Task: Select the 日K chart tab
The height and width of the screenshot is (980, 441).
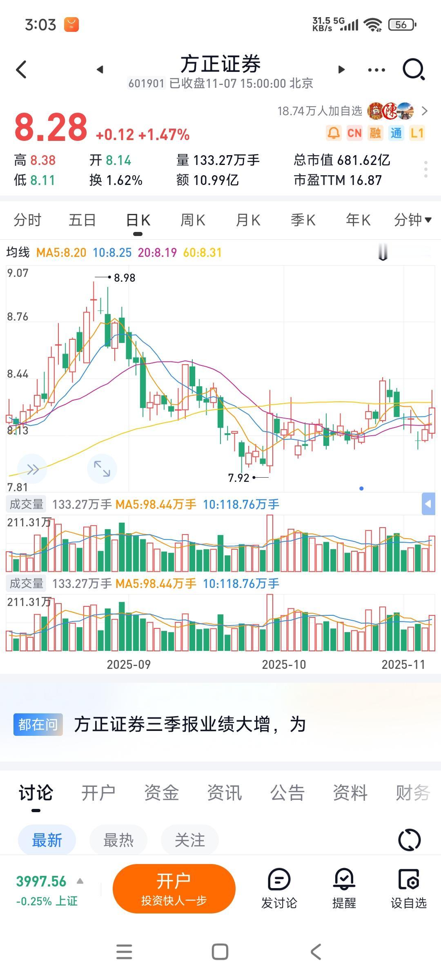Action: [x=138, y=220]
